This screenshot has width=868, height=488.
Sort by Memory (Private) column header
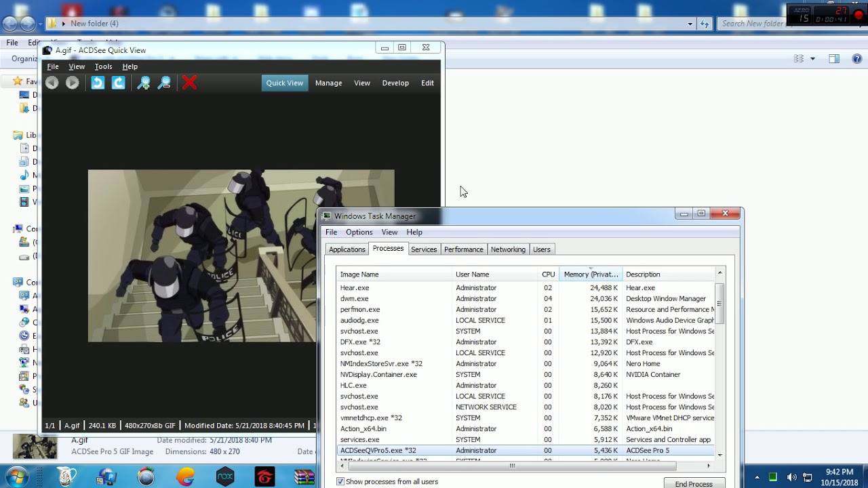591,274
